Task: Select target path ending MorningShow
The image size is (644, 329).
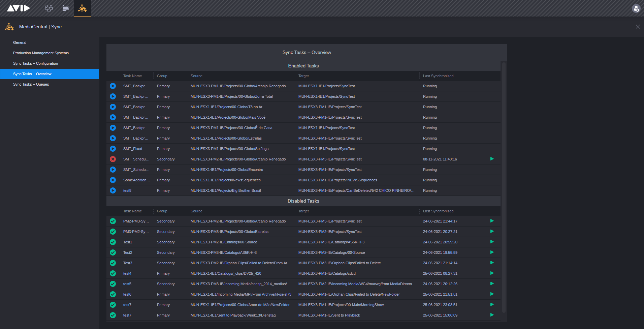Action: (341, 305)
